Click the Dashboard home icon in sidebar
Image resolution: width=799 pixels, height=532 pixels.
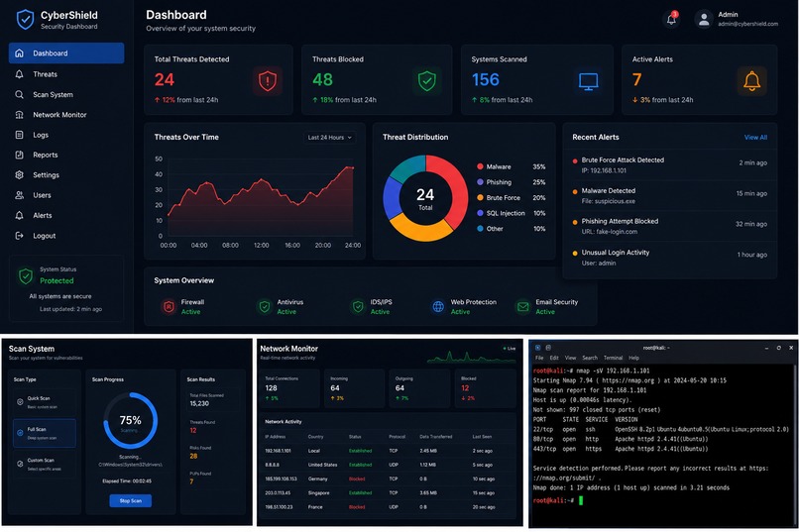tap(20, 53)
